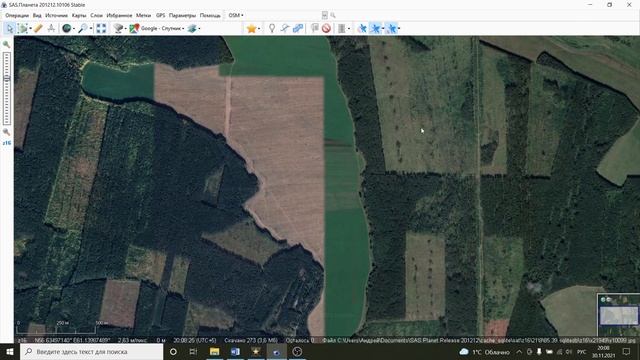Activate the ruler distance measuring tool
This screenshot has width=640, height=360.
(x=38, y=28)
